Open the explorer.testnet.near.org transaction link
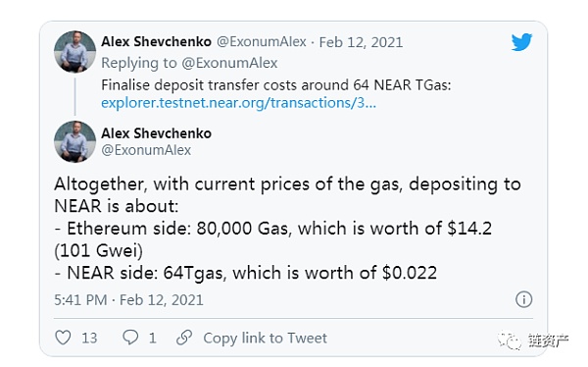The width and height of the screenshot is (588, 367). tap(238, 103)
